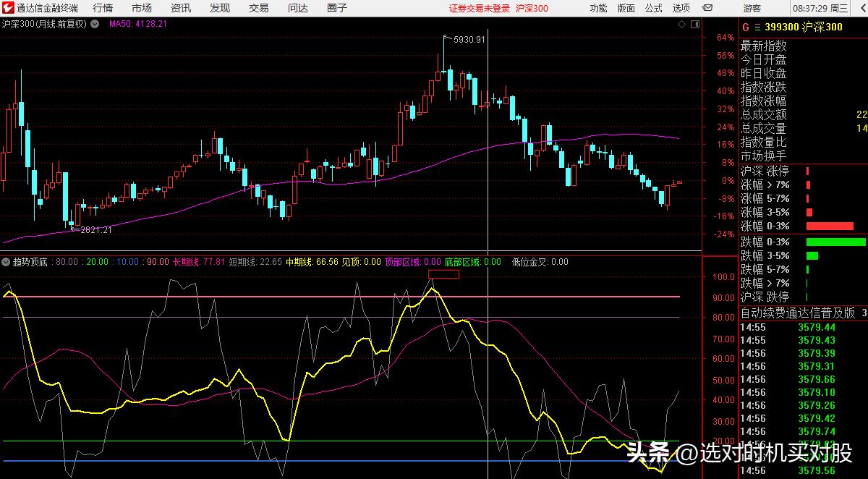Open the 功能 menu
The image size is (868, 479).
(598, 8)
